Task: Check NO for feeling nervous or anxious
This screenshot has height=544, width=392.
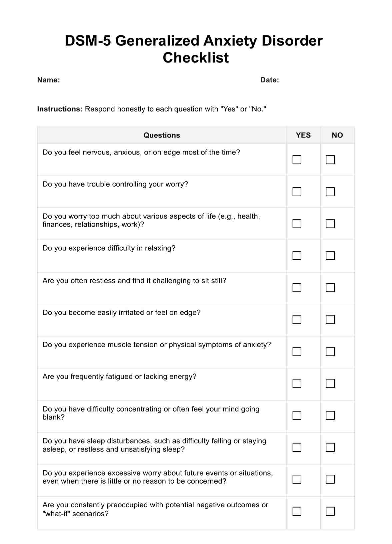Action: point(330,160)
